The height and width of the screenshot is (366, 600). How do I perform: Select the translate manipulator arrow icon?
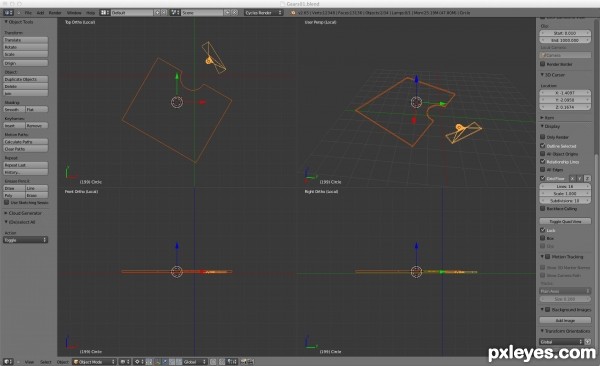(x=165, y=361)
